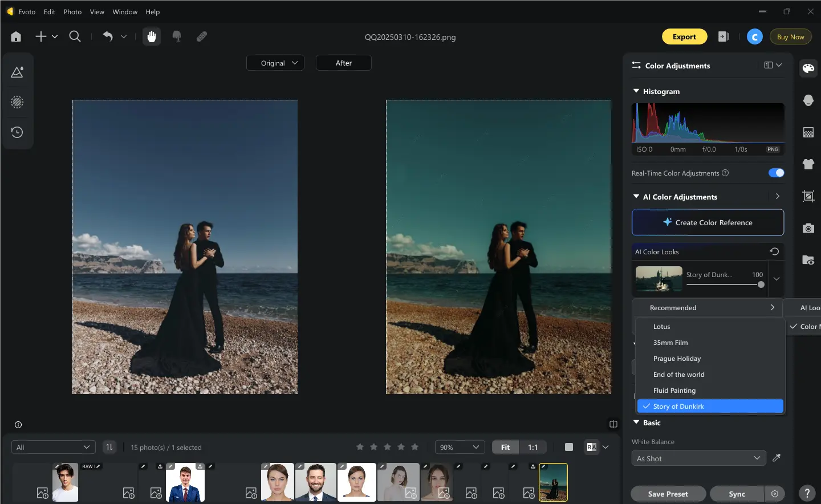Open the Color Adjustments palette tab icon
Image resolution: width=821 pixels, height=504 pixels.
808,68
